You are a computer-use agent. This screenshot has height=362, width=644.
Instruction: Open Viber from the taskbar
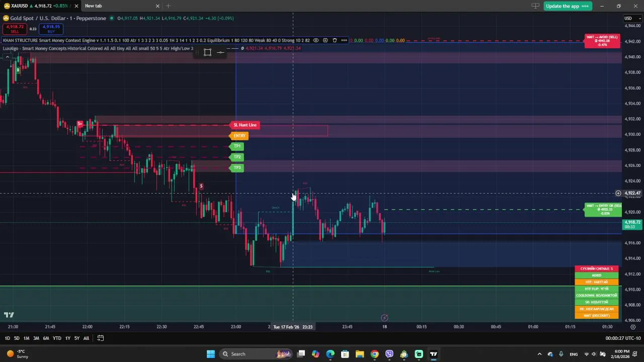[389, 354]
